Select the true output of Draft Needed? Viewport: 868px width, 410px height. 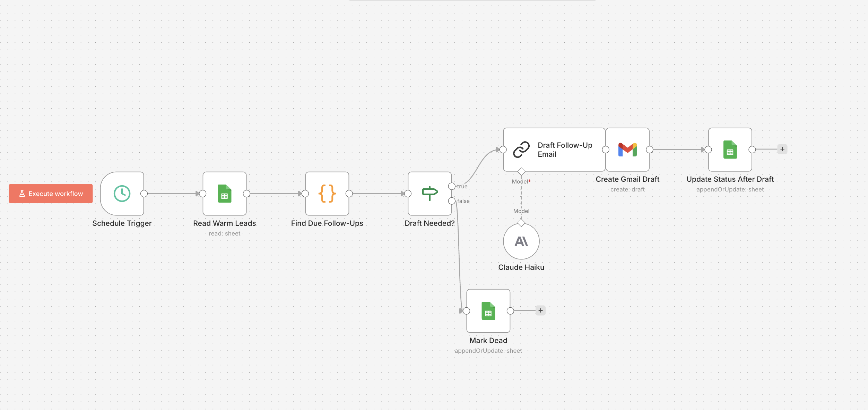pos(452,186)
